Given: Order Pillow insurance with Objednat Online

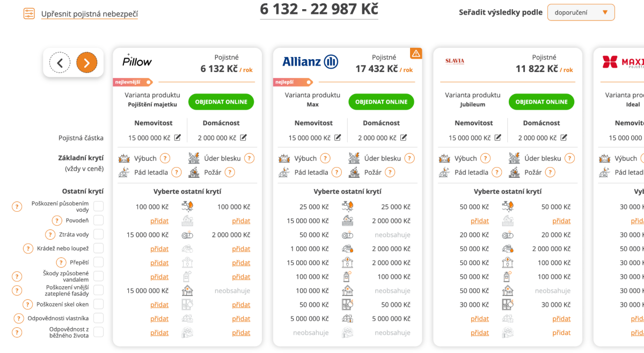Looking at the screenshot, I should pos(221,102).
